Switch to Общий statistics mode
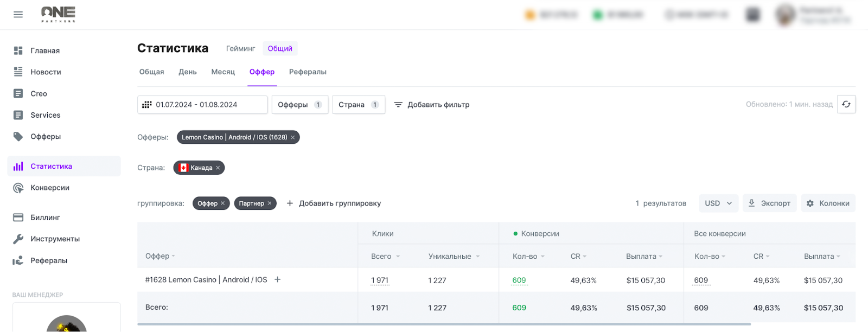 (x=280, y=48)
